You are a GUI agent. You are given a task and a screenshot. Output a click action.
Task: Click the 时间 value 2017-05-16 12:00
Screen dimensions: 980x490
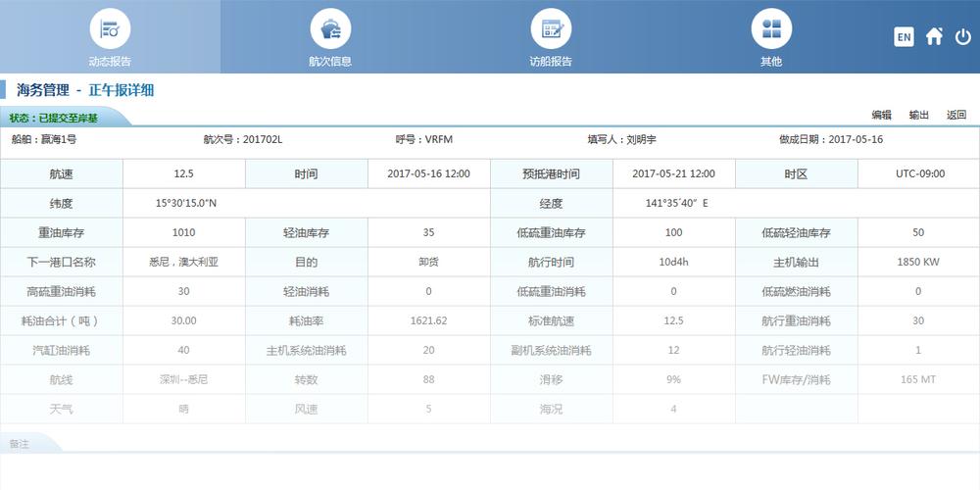pos(429,173)
